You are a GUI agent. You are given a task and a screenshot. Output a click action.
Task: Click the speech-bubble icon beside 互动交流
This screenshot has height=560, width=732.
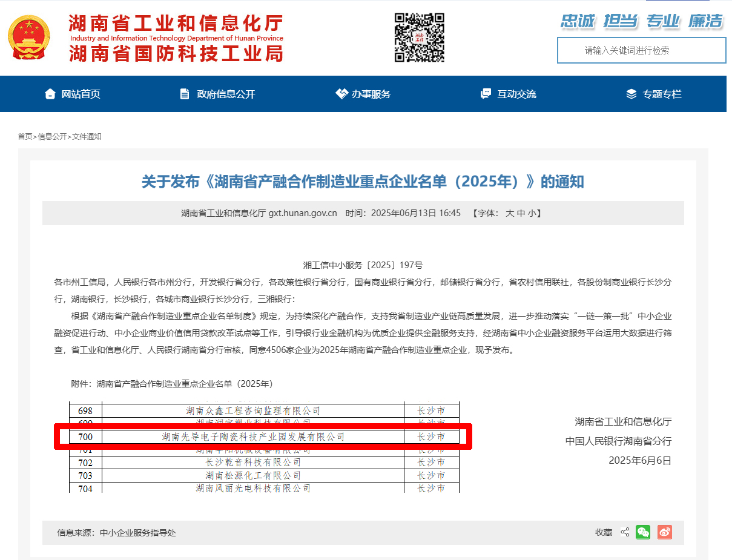(x=484, y=93)
